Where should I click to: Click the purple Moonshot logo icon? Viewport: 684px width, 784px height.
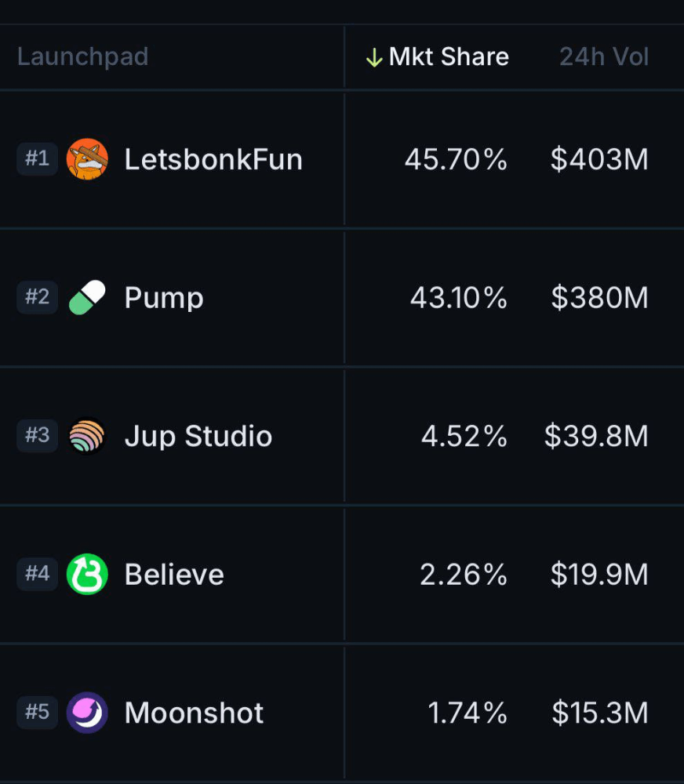87,713
